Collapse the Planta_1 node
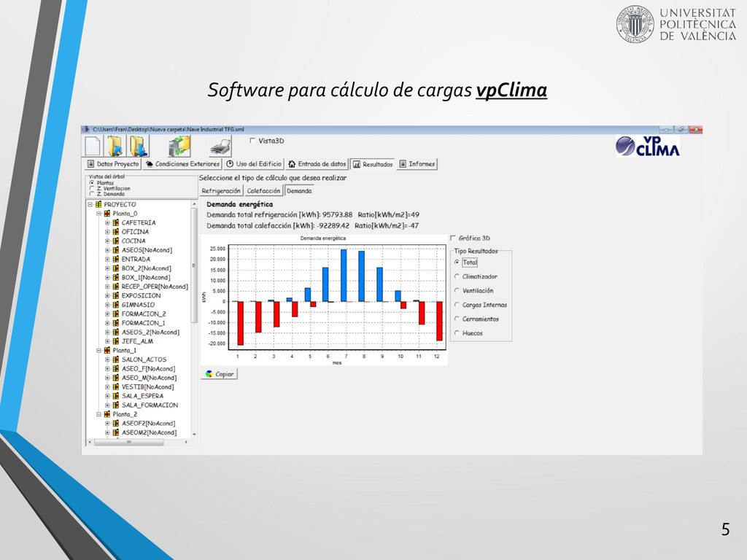This screenshot has width=747, height=560. tap(98, 350)
